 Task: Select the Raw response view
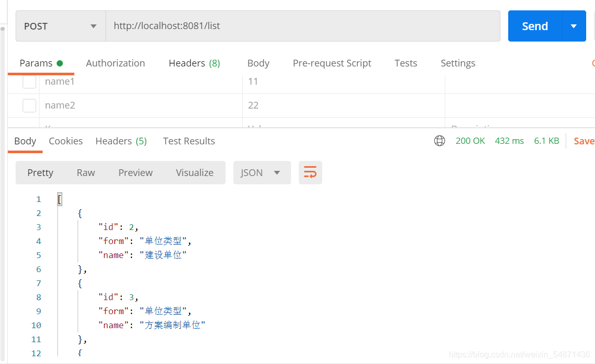(x=85, y=172)
